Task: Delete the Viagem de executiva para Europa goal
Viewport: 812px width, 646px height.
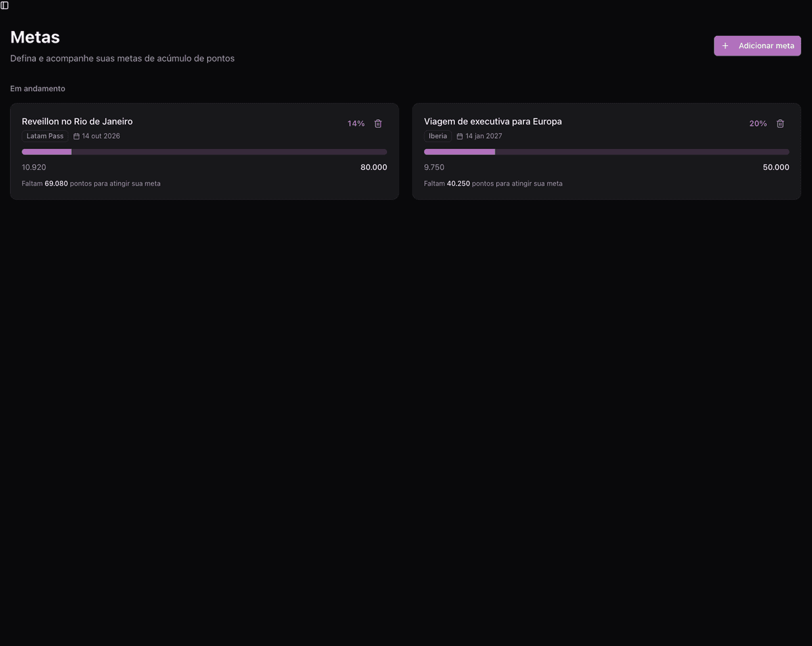Action: 780,123
